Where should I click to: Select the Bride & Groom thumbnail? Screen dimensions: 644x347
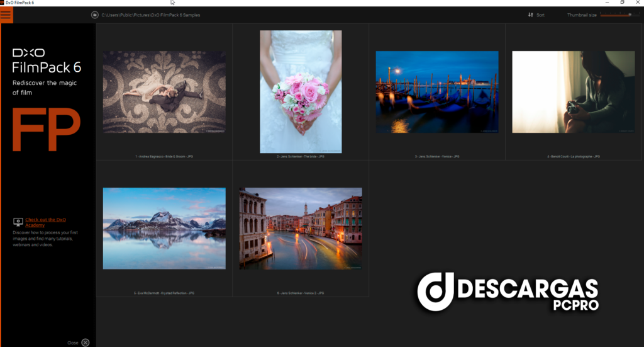click(164, 92)
